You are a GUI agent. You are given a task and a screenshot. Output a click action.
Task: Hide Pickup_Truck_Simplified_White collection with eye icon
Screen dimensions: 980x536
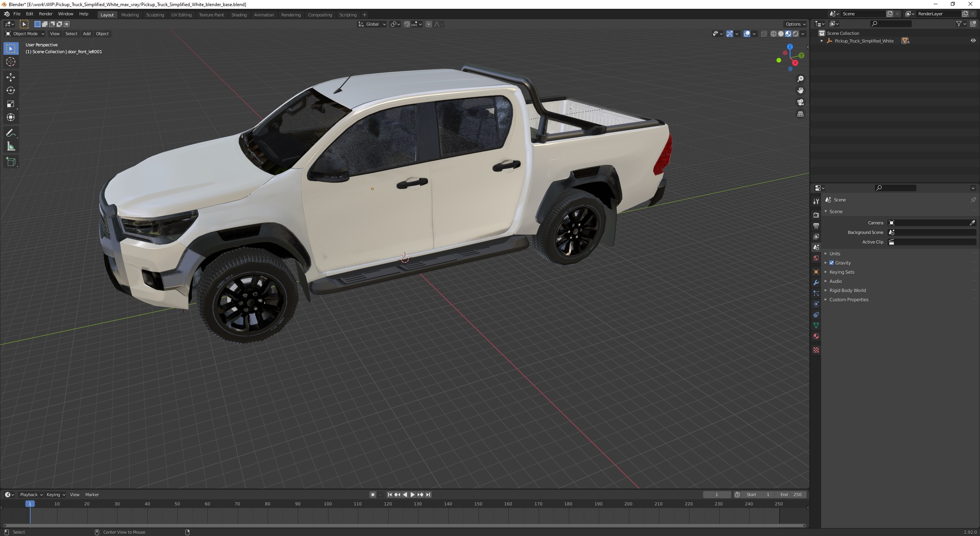[x=973, y=41]
